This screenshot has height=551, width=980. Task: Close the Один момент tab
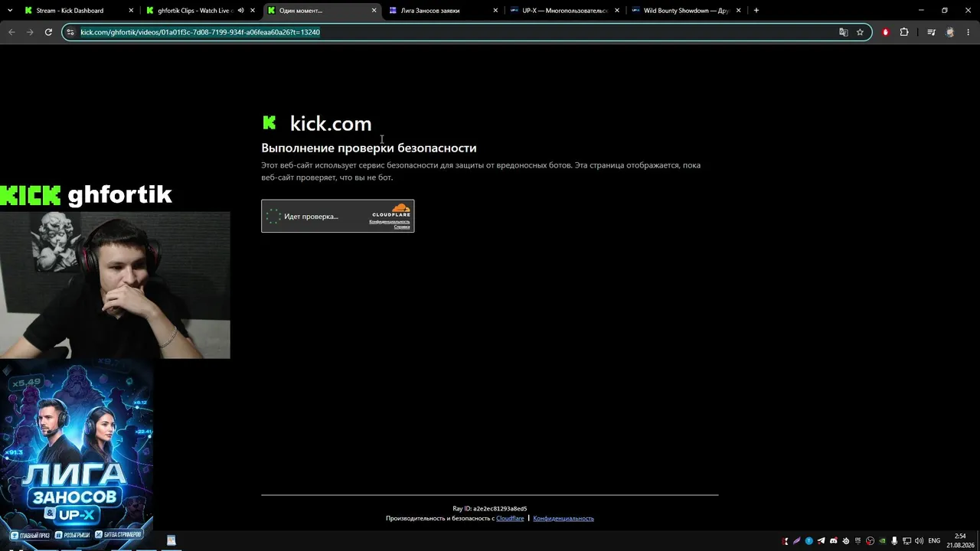[374, 11]
